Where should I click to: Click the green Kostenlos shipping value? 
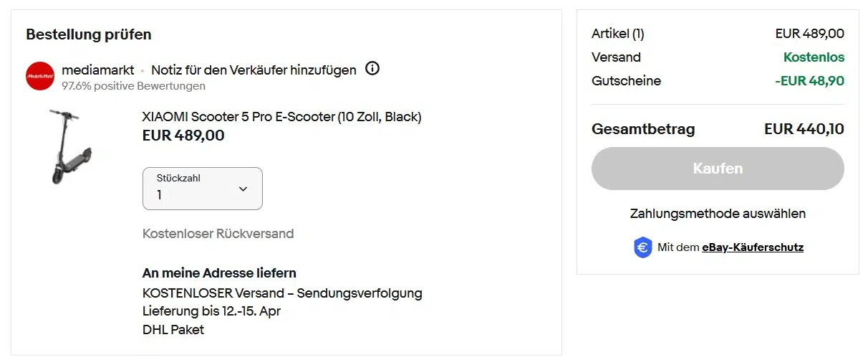pos(814,57)
